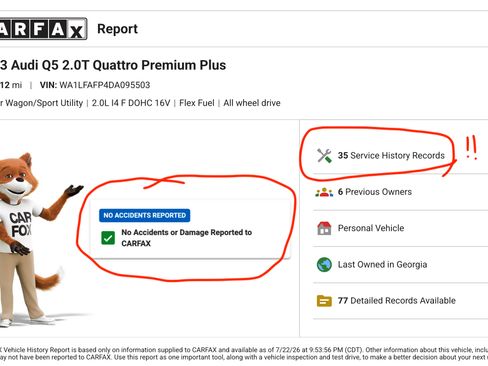Open 35 Service History Records
This screenshot has height=366, width=488.
(x=391, y=155)
